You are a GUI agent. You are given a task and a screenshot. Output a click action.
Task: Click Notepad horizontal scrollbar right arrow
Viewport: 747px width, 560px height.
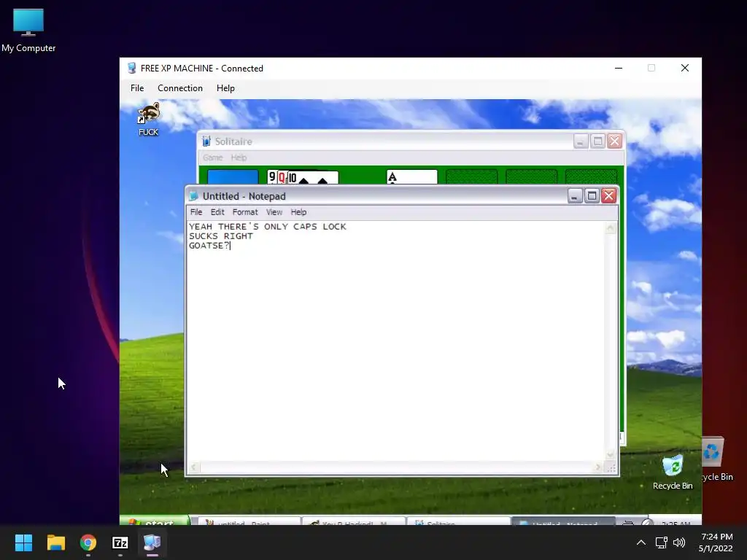(x=598, y=467)
